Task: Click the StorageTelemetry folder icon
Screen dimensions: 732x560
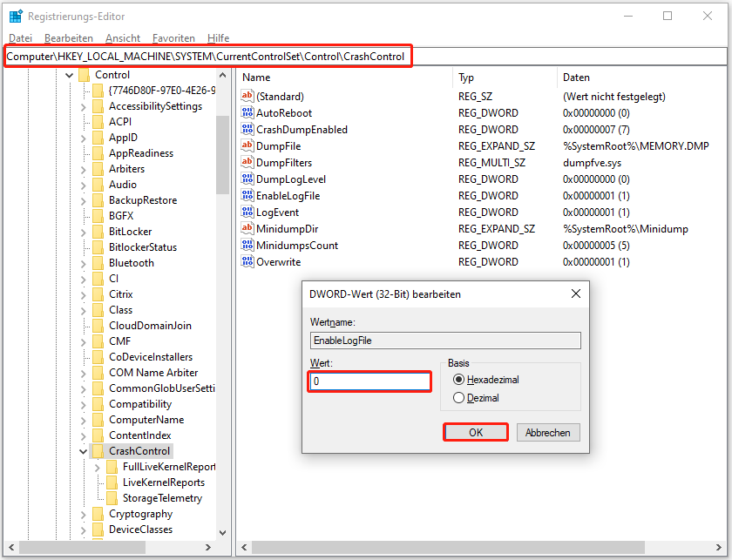Action: [112, 498]
